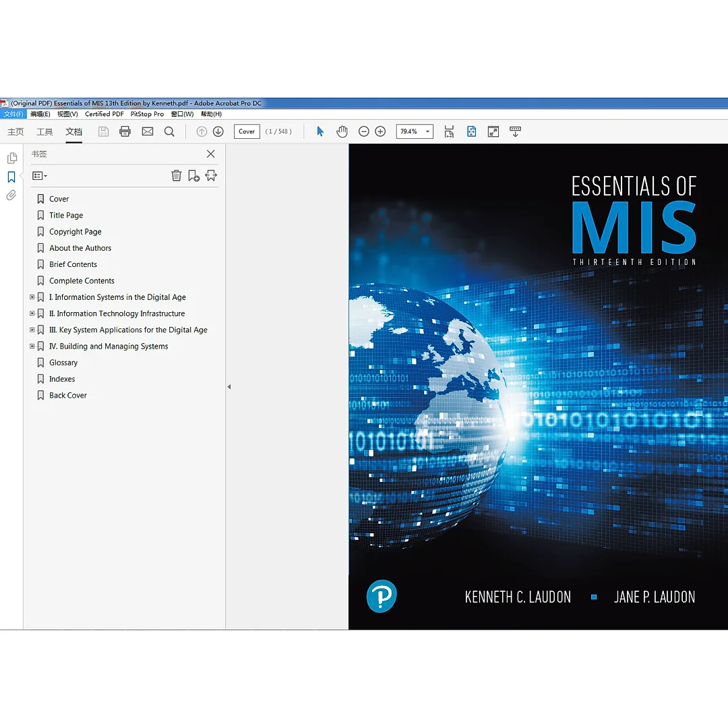Click II. Information Technology Infrastructure text
The height and width of the screenshot is (728, 728).
tap(117, 313)
